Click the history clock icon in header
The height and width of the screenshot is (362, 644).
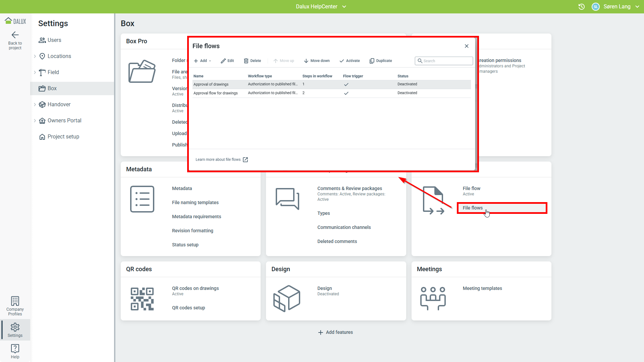[x=582, y=7]
